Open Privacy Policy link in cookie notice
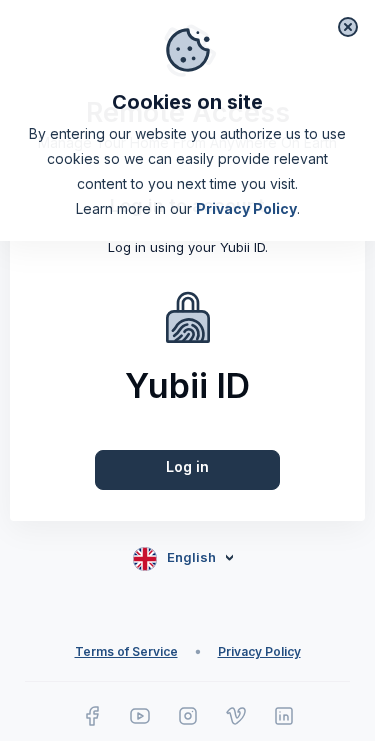This screenshot has height=741, width=375. pos(246,209)
